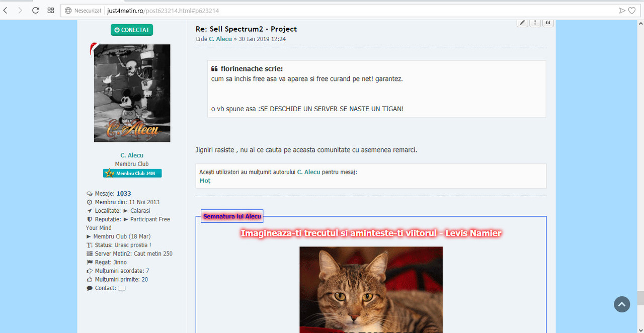
Task: Click the 'florinenache scrie:' quote header
Action: (x=247, y=69)
